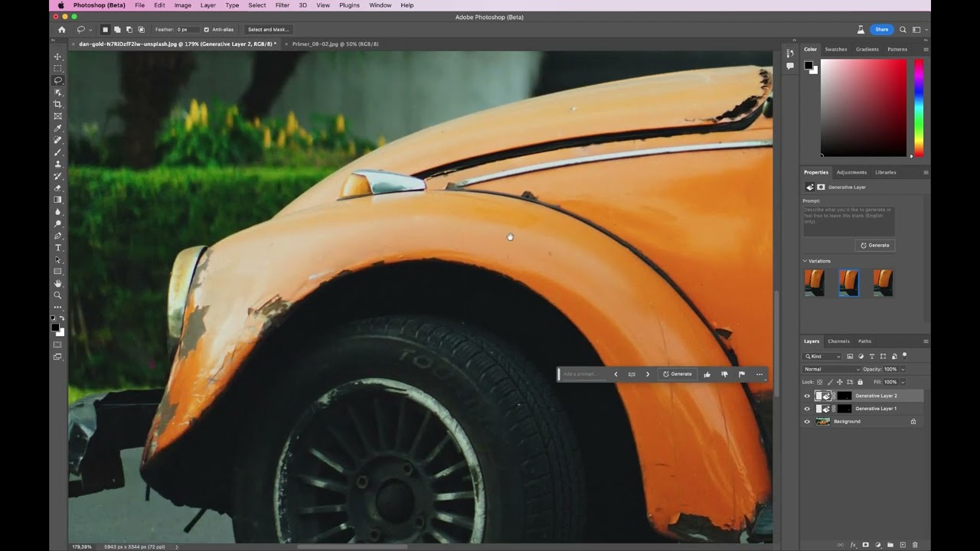Open the Color panel menu
980x551 pixels.
click(926, 49)
